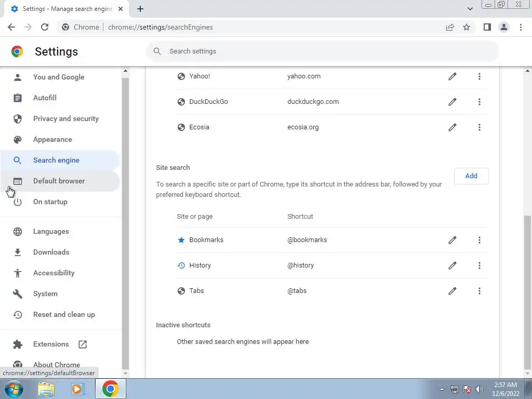Viewport: 532px width, 399px height.
Task: Focus the Search settings field
Action: (322, 51)
